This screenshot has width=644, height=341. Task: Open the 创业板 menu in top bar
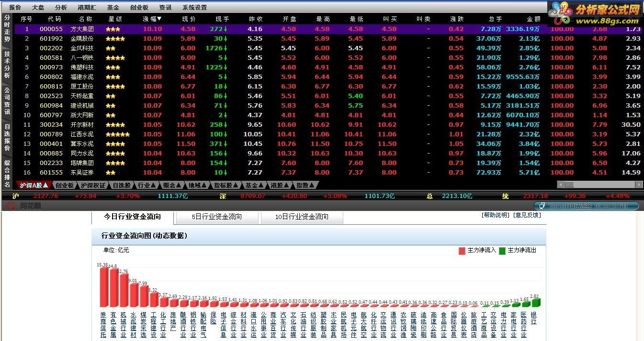click(139, 8)
